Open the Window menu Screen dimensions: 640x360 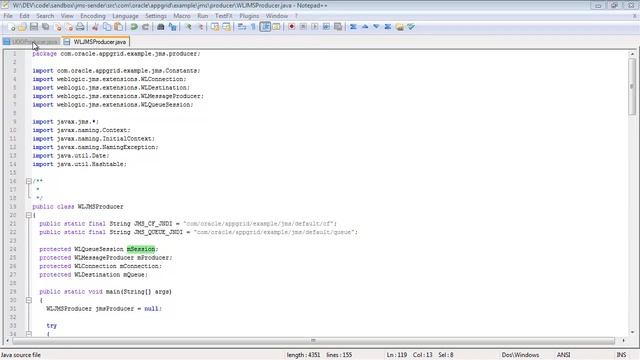[277, 16]
